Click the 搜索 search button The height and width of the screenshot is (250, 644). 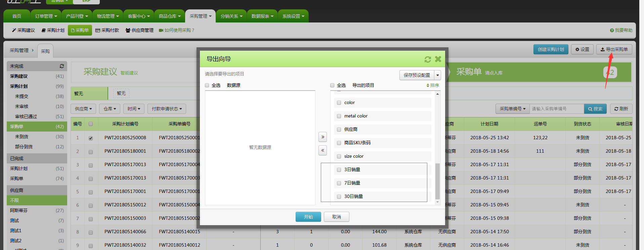(x=595, y=109)
